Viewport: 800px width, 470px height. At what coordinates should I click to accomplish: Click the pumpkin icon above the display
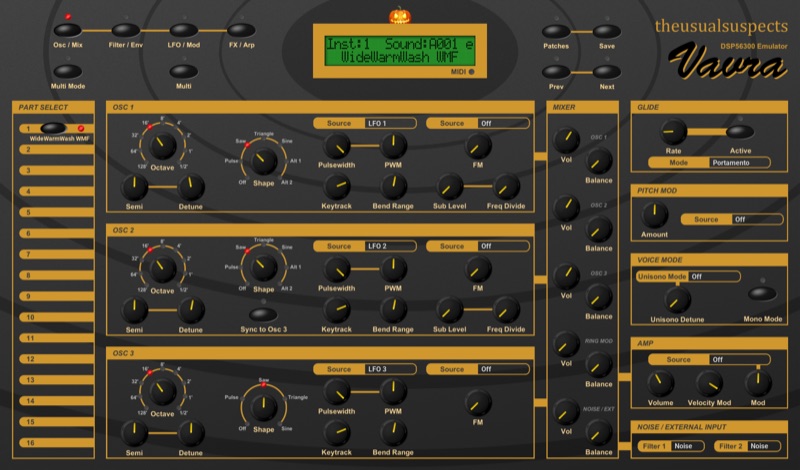coord(399,16)
